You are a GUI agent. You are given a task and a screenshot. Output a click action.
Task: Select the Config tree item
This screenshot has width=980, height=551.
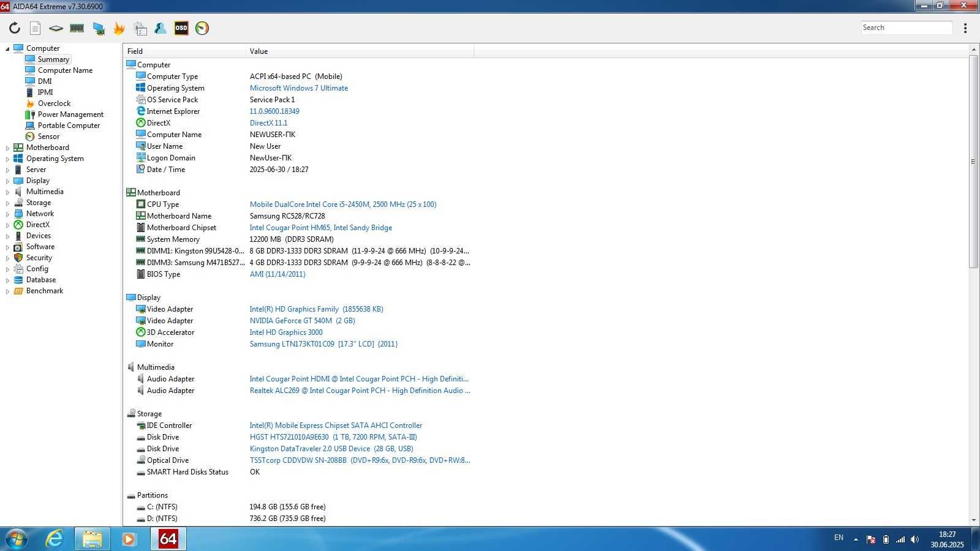click(x=37, y=269)
